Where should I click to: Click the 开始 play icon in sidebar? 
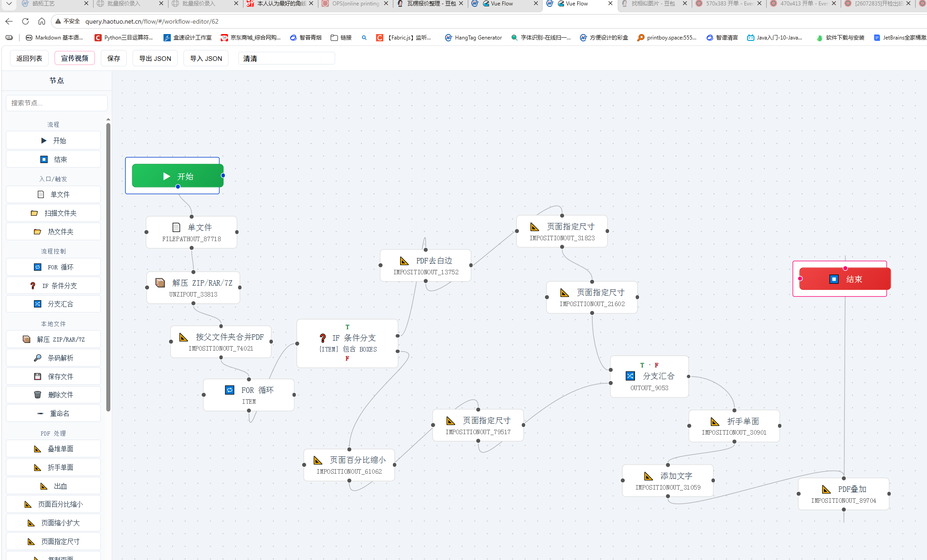(44, 140)
